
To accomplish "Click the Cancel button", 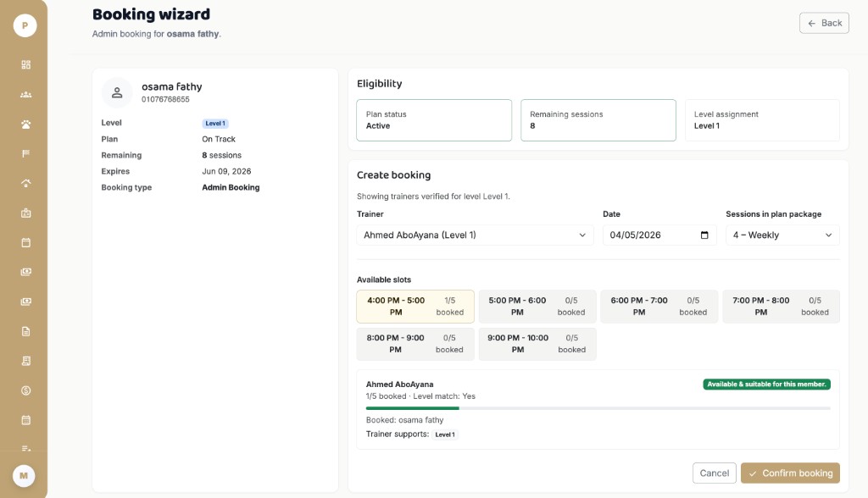I will (x=714, y=473).
